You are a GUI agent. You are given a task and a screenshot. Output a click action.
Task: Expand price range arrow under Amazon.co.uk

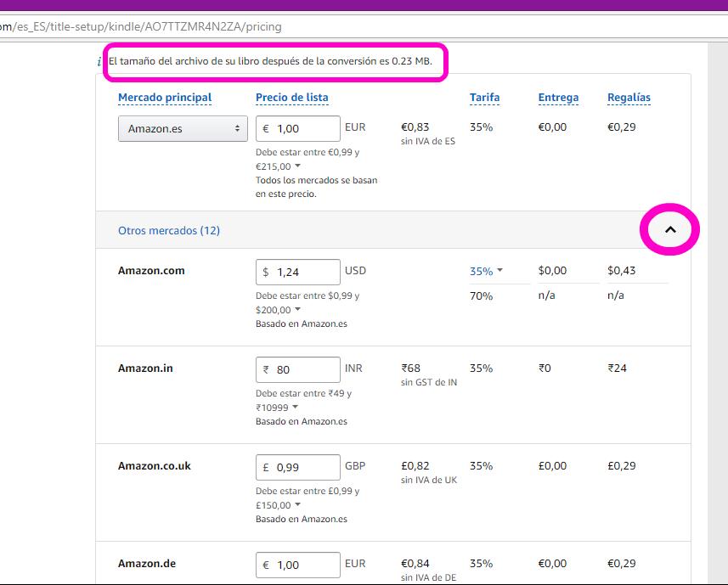click(297, 505)
